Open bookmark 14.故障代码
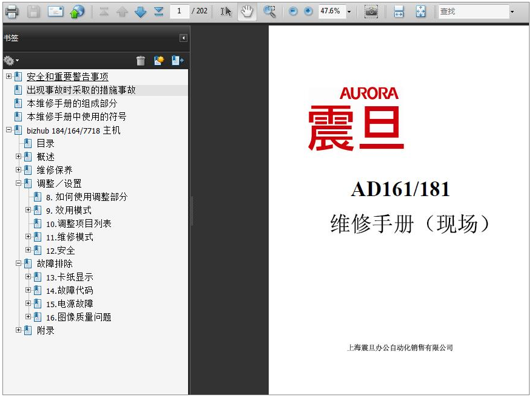532x397 pixels. pyautogui.click(x=70, y=290)
